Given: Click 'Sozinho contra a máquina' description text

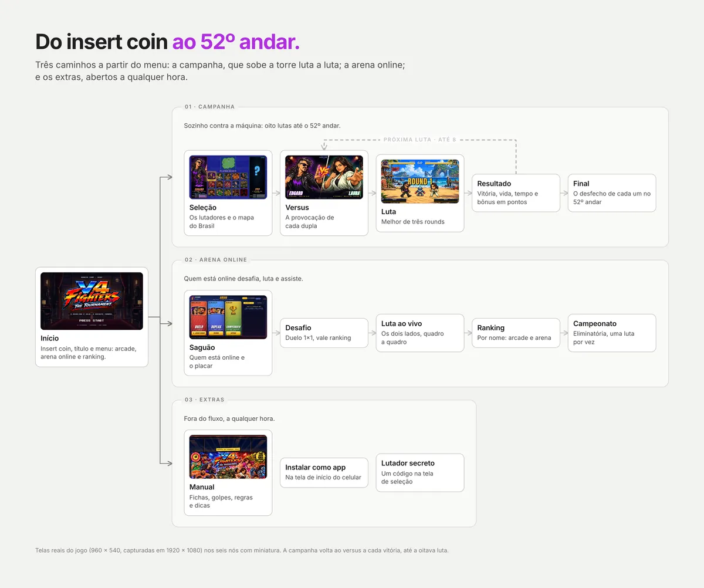Looking at the screenshot, I should [x=262, y=126].
